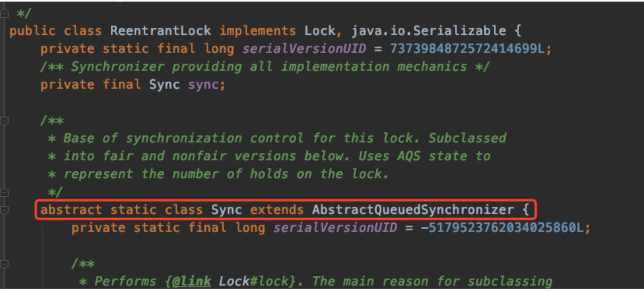Click the 'abstract' keyword in highlighted line

point(71,210)
